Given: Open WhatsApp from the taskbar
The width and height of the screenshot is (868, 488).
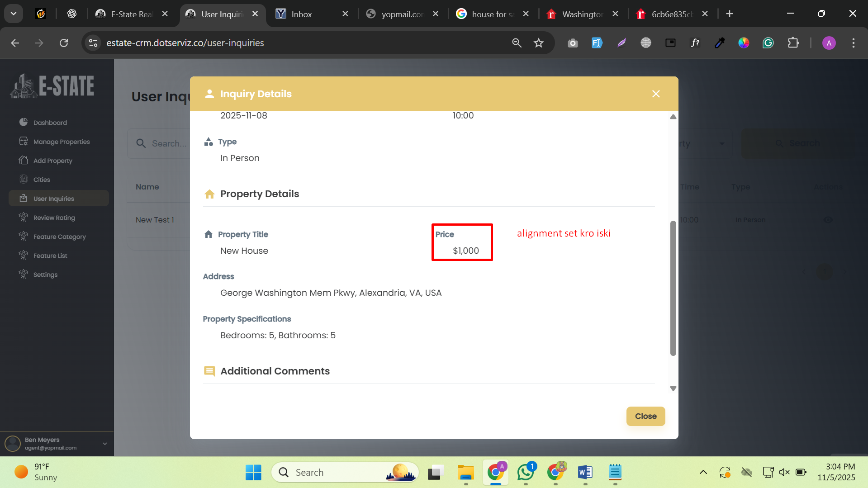Looking at the screenshot, I should coord(525,472).
